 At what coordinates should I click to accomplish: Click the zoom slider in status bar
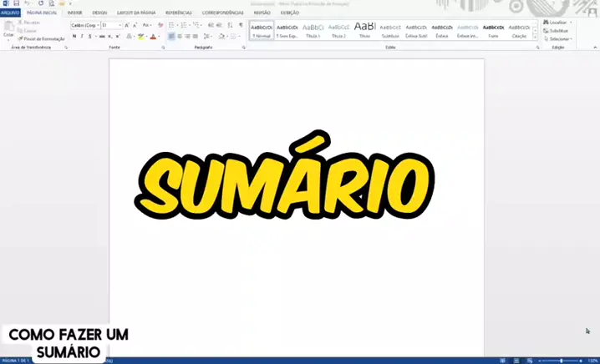pos(561,360)
